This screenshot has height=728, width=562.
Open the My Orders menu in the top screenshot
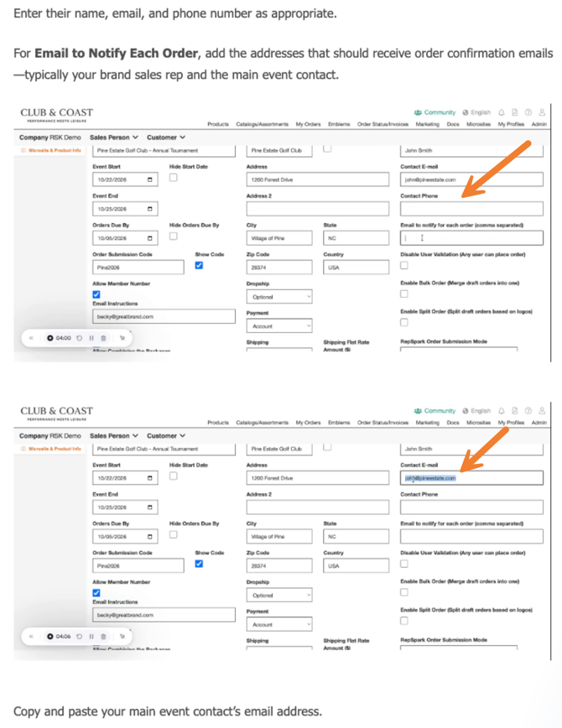(x=308, y=124)
